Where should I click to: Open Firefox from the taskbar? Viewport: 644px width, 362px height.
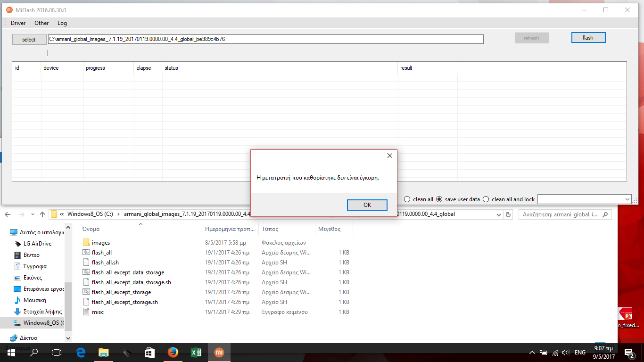click(173, 352)
